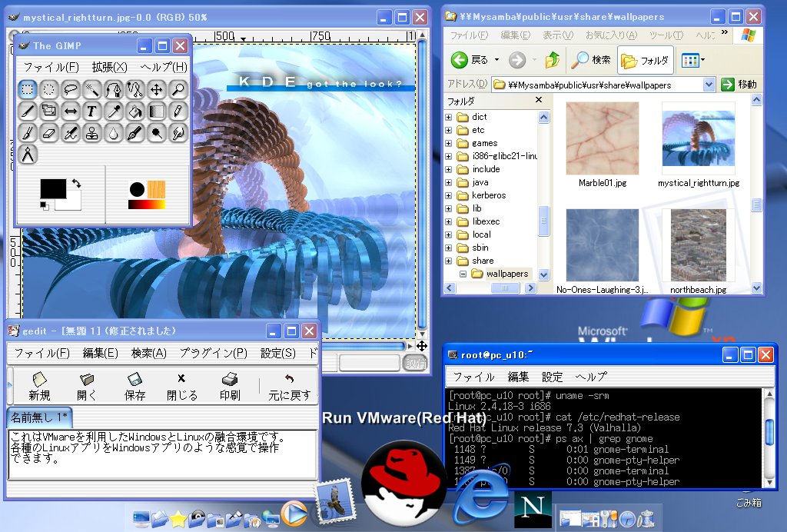Image resolution: width=787 pixels, height=532 pixels.
Task: Swap foreground and background colors arrow
Action: pyautogui.click(x=76, y=183)
